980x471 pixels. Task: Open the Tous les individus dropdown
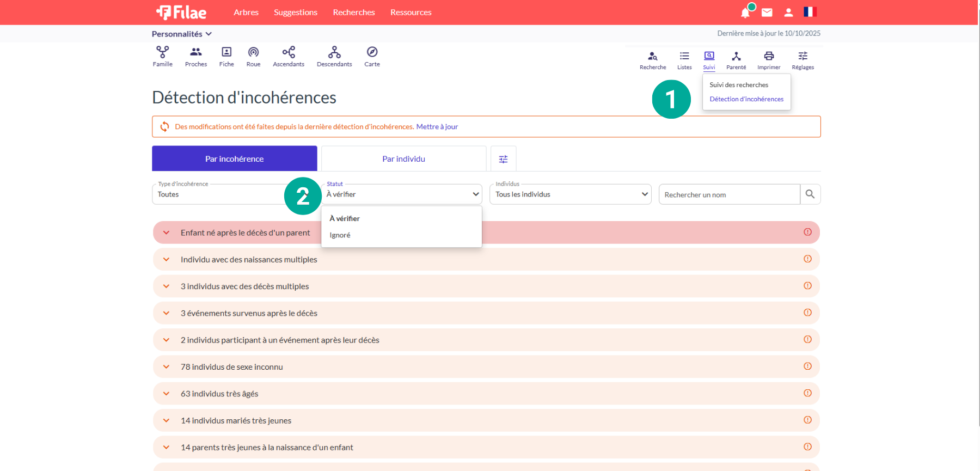click(x=570, y=194)
